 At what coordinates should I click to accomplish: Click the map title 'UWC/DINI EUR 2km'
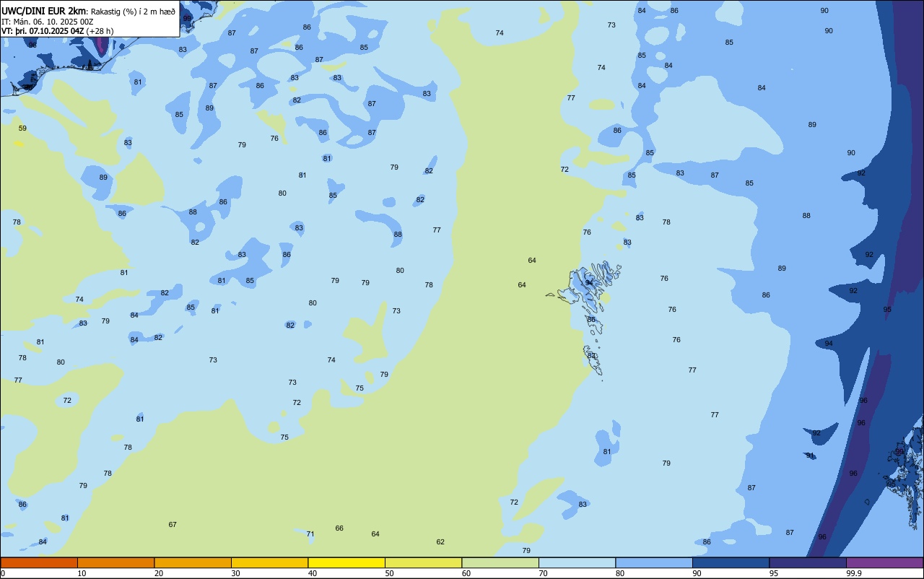(44, 10)
